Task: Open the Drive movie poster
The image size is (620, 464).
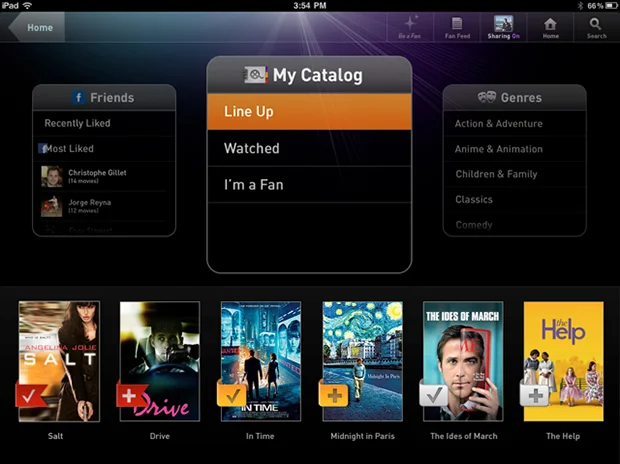Action: pos(160,361)
